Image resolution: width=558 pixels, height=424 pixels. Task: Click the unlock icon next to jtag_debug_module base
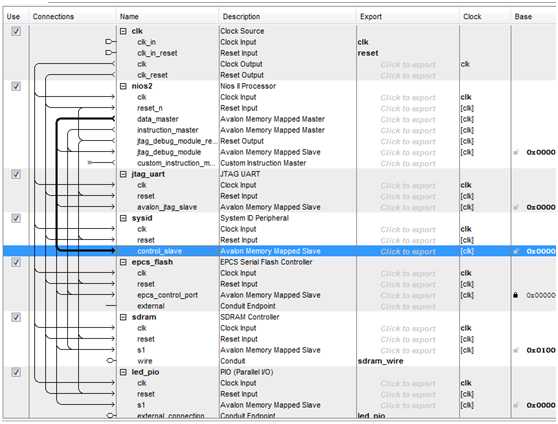coord(516,152)
